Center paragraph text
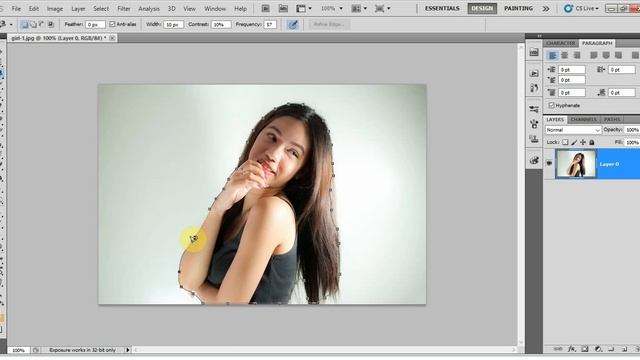Image resolution: width=640 pixels, height=360 pixels. tap(564, 55)
